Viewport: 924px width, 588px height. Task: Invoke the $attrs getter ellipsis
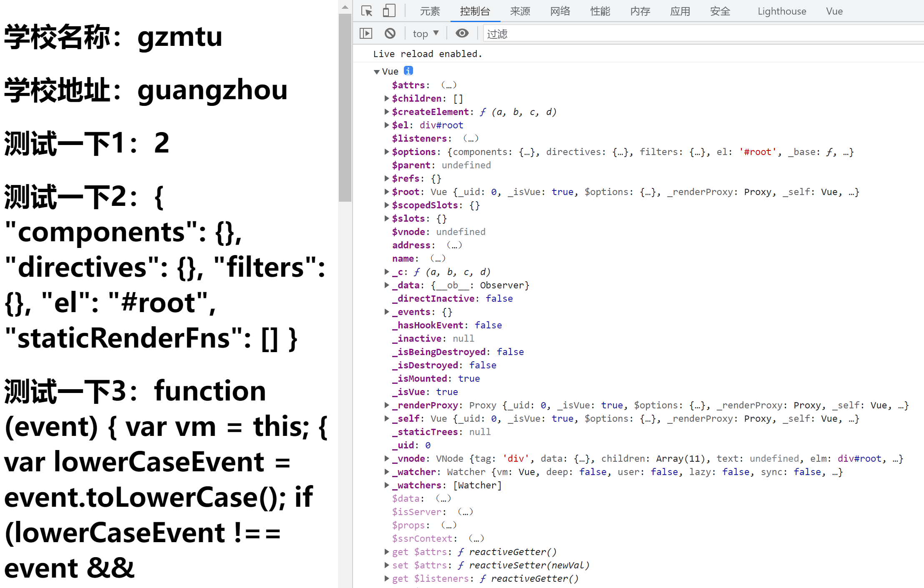click(449, 85)
